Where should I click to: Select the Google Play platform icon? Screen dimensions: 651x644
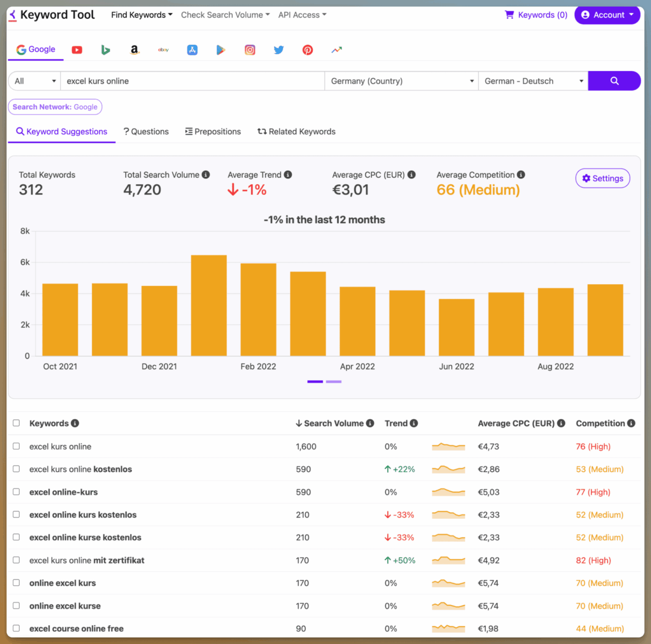pos(221,50)
